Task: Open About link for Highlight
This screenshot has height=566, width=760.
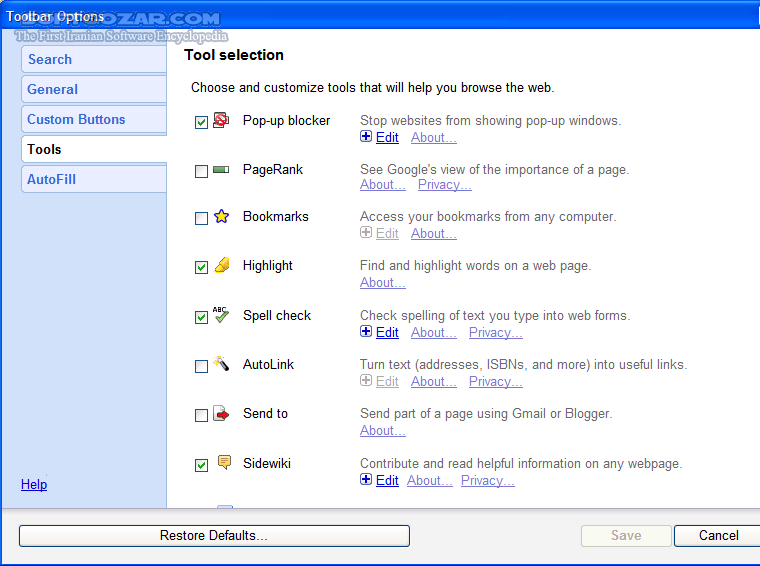Action: [x=383, y=283]
